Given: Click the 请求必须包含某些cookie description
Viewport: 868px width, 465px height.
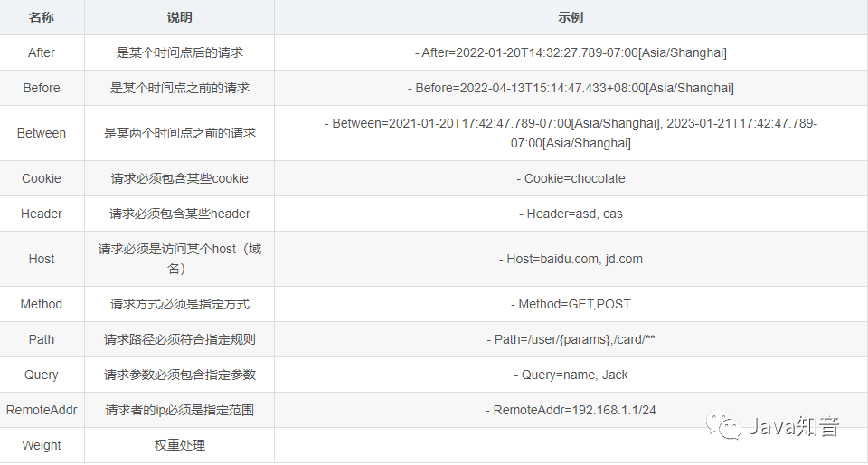Looking at the screenshot, I should 179,179.
